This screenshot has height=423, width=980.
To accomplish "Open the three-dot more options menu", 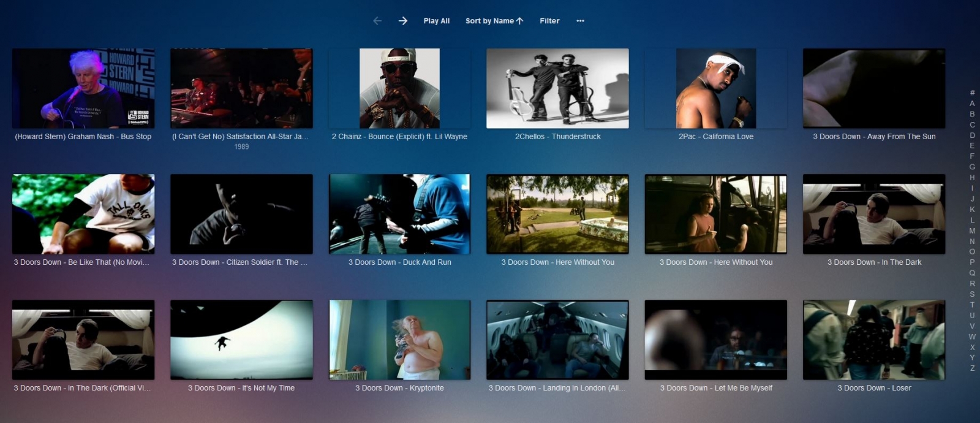I will (x=580, y=21).
